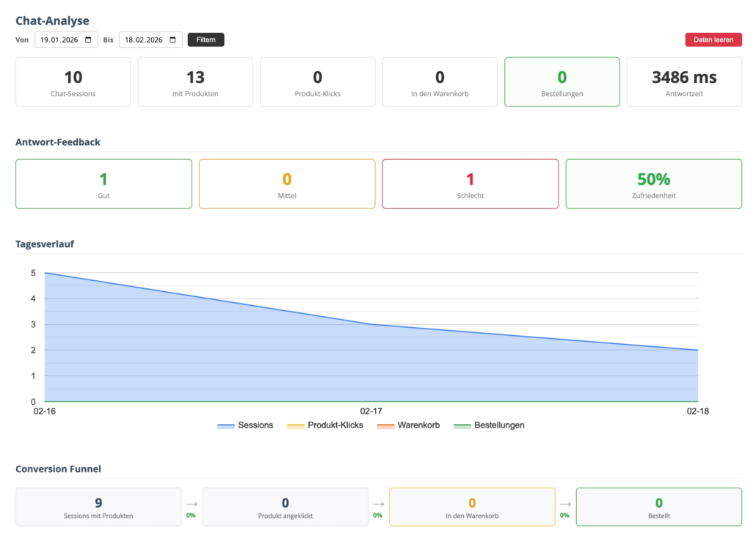Click the red Daten leeren button

pyautogui.click(x=713, y=40)
